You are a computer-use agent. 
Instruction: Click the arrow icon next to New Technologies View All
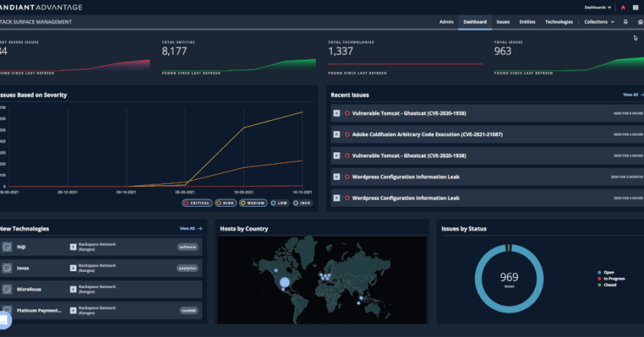point(199,229)
